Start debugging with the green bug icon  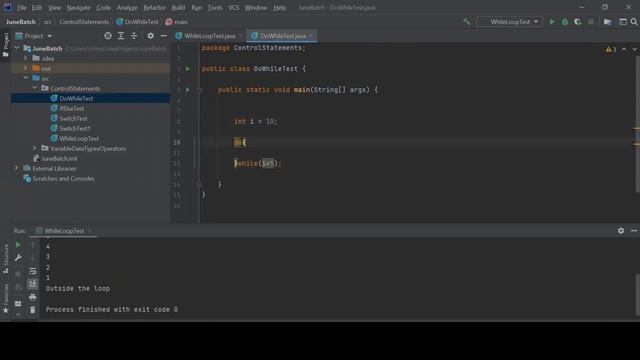565,22
